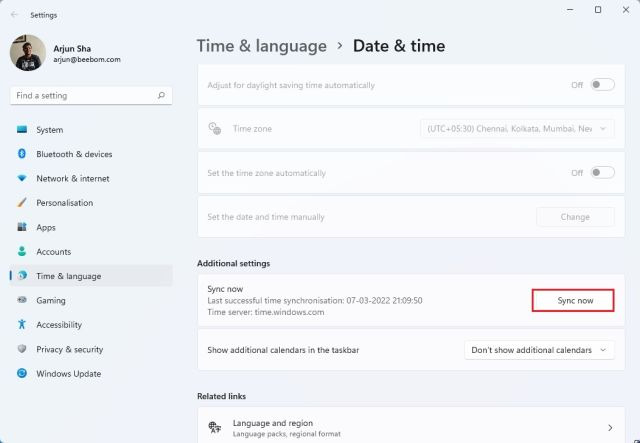Click the Related links heading
The height and width of the screenshot is (443, 640).
click(221, 396)
